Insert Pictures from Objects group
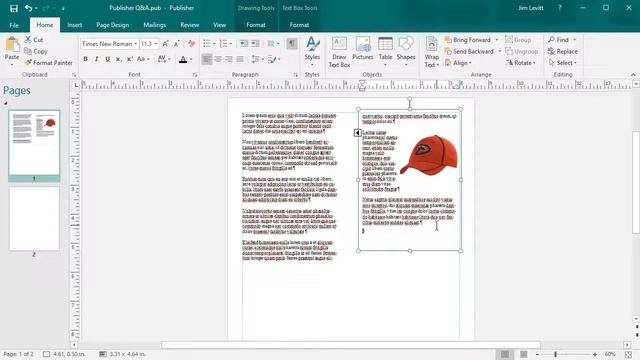The height and width of the screenshot is (360, 640). (x=363, y=49)
